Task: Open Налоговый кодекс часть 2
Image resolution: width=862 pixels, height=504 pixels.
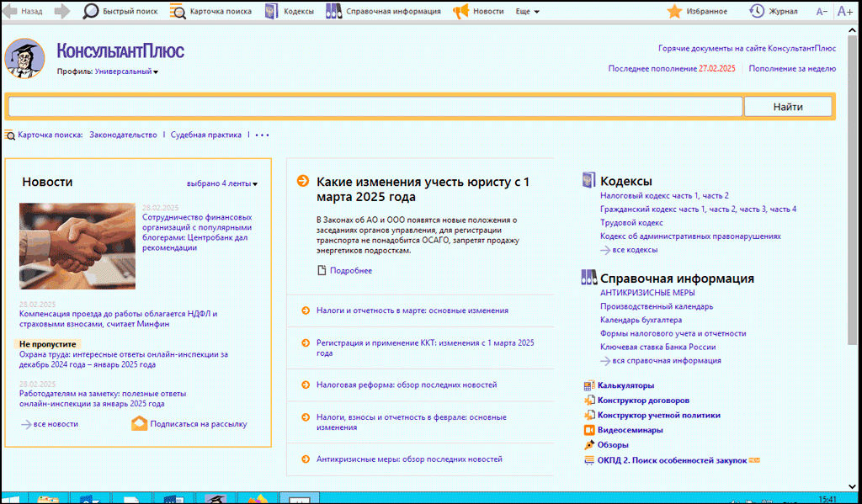Action: pos(715,196)
